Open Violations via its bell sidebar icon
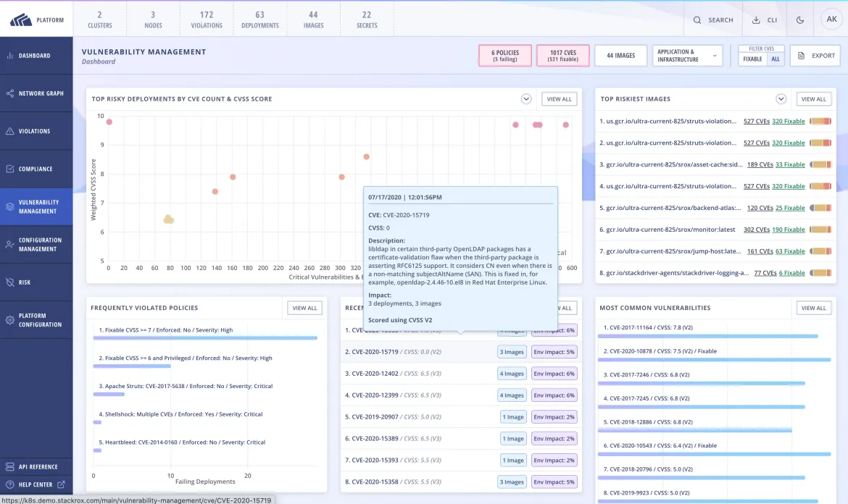This screenshot has width=848, height=504. pos(10,130)
